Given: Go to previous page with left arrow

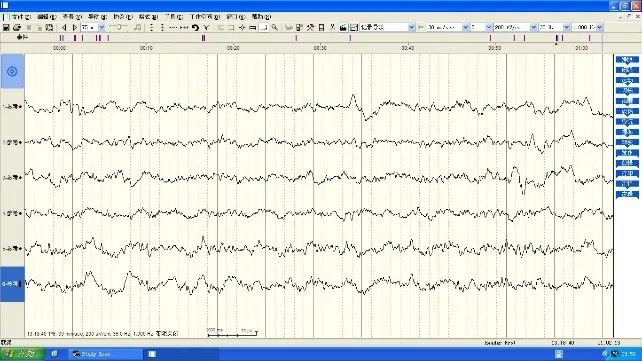Looking at the screenshot, I should 64,27.
